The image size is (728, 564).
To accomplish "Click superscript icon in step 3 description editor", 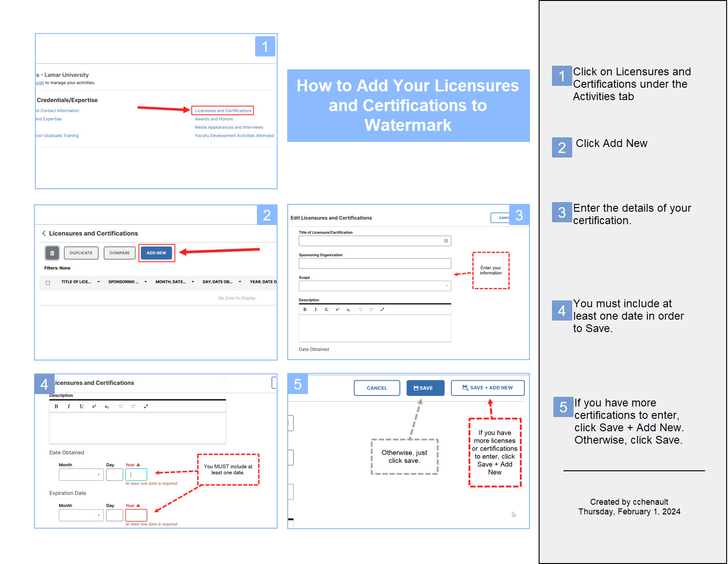I will (x=337, y=310).
